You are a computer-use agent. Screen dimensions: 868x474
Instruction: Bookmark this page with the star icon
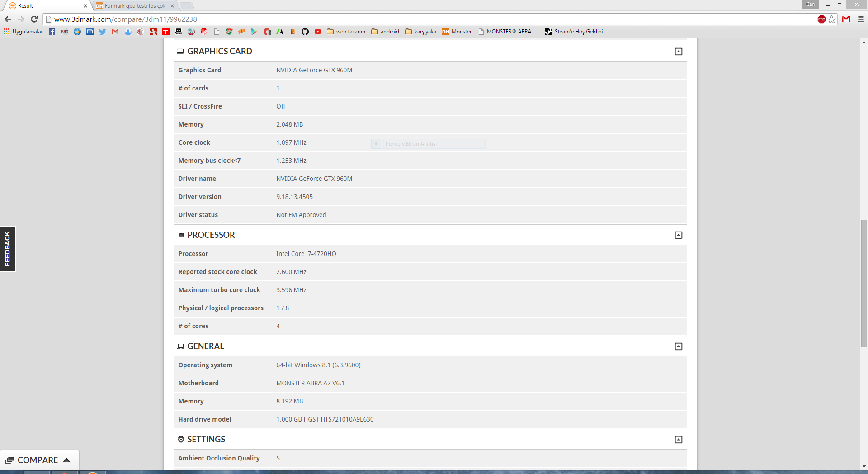[x=832, y=19]
